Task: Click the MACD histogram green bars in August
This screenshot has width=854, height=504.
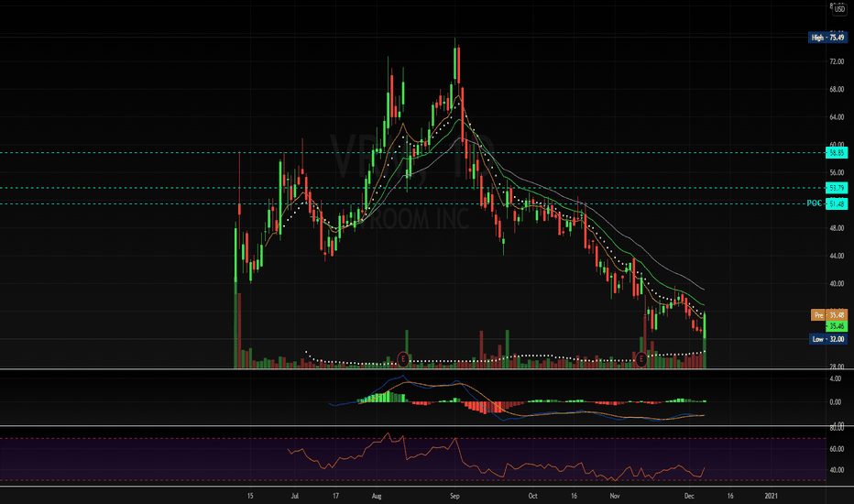Action: (384, 397)
